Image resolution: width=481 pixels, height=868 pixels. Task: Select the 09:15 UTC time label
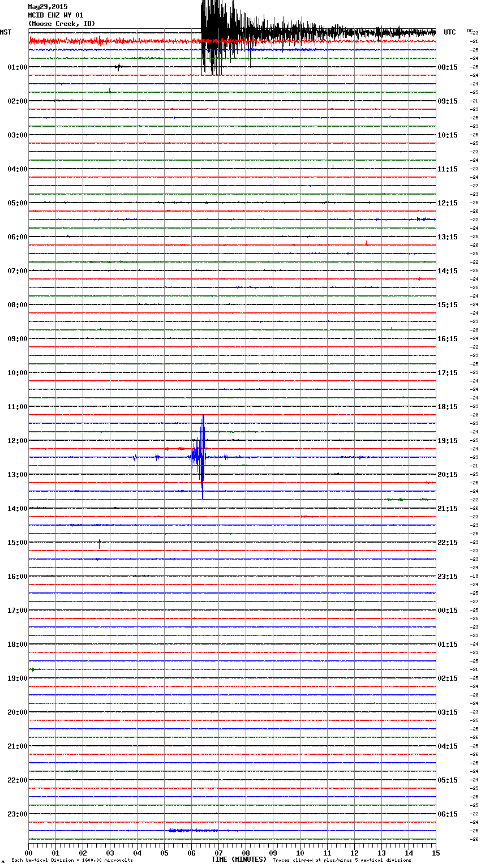pos(448,101)
